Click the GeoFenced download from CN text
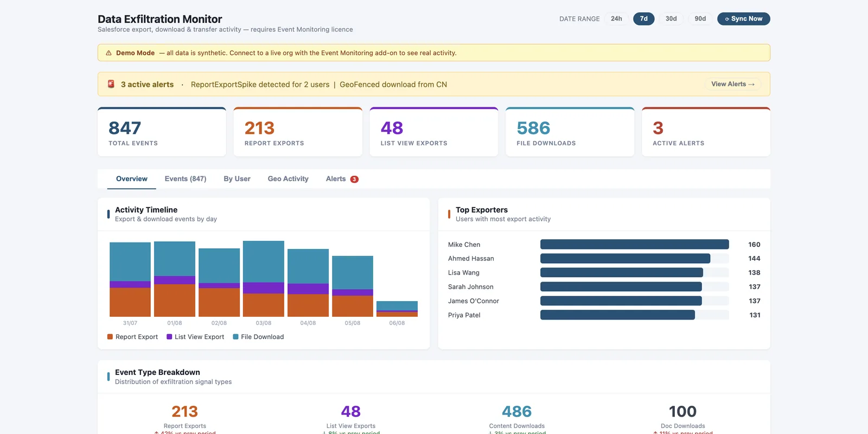Image resolution: width=868 pixels, height=434 pixels. pos(393,85)
